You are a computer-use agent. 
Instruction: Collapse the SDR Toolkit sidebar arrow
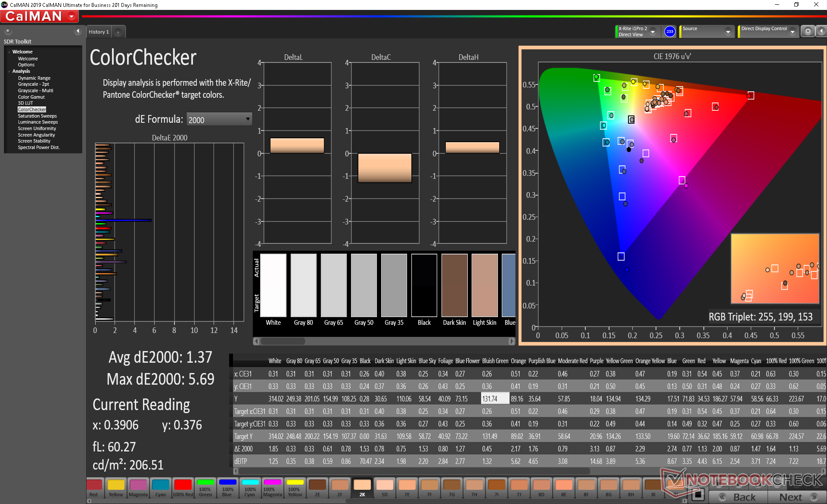click(78, 31)
